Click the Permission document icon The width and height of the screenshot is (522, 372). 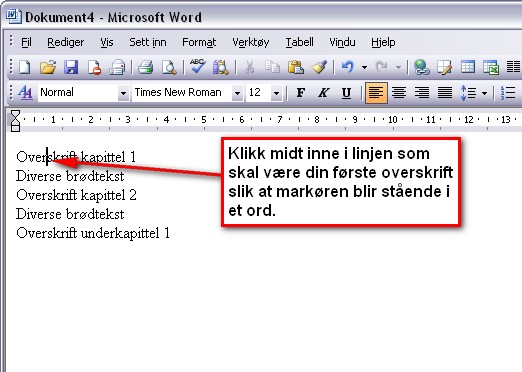coord(94,67)
